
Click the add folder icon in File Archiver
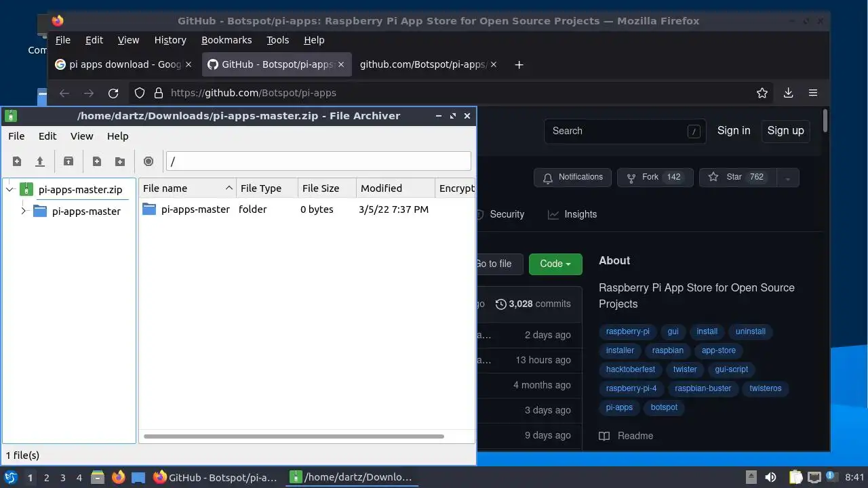tap(120, 161)
